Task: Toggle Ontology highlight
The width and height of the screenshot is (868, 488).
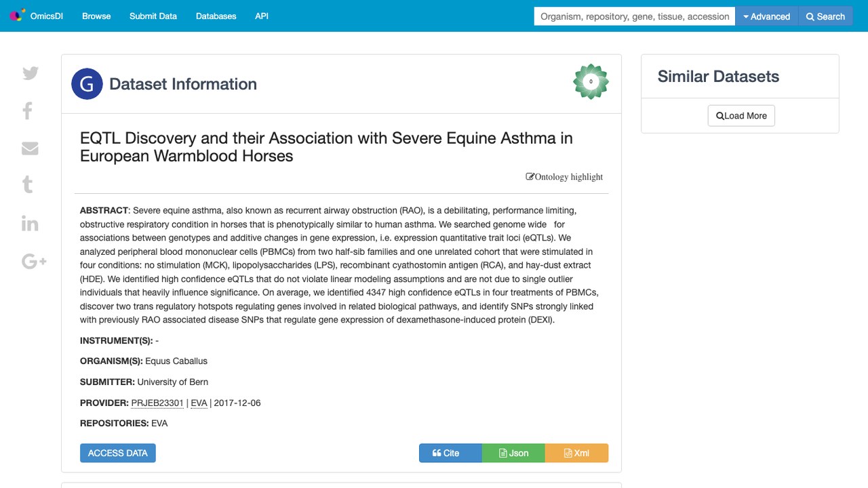Action: (564, 177)
